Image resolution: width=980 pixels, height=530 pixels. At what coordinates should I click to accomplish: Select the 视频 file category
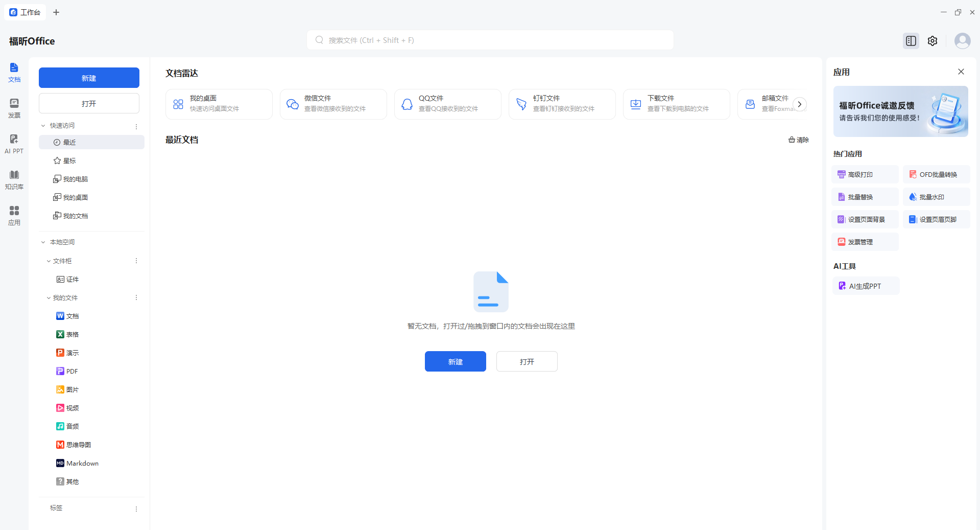pyautogui.click(x=91, y=408)
